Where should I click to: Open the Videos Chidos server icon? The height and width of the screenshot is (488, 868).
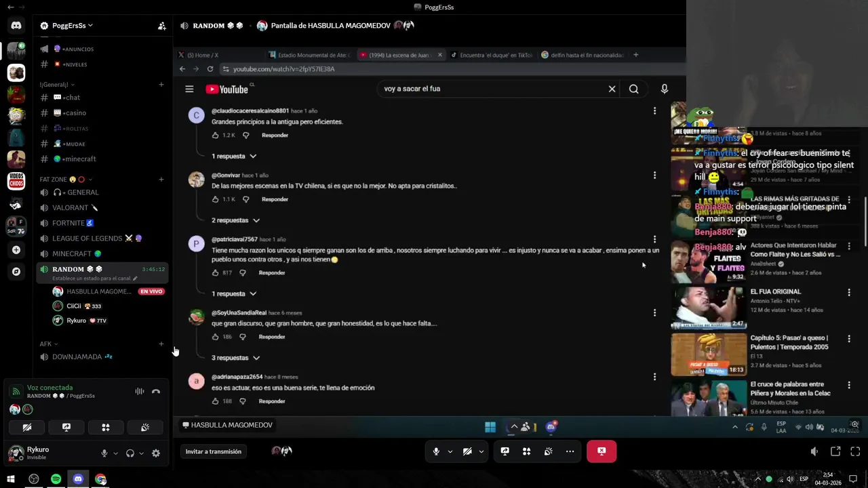16,181
